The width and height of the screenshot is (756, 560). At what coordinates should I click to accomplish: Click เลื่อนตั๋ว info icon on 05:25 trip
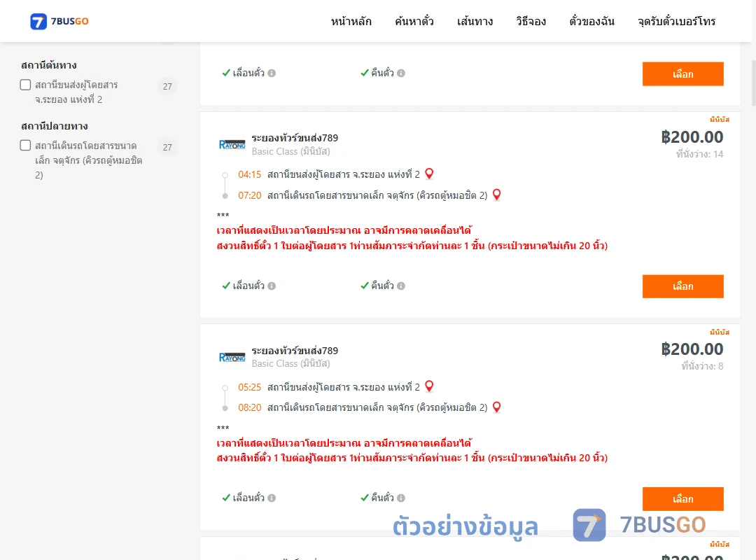272,498
